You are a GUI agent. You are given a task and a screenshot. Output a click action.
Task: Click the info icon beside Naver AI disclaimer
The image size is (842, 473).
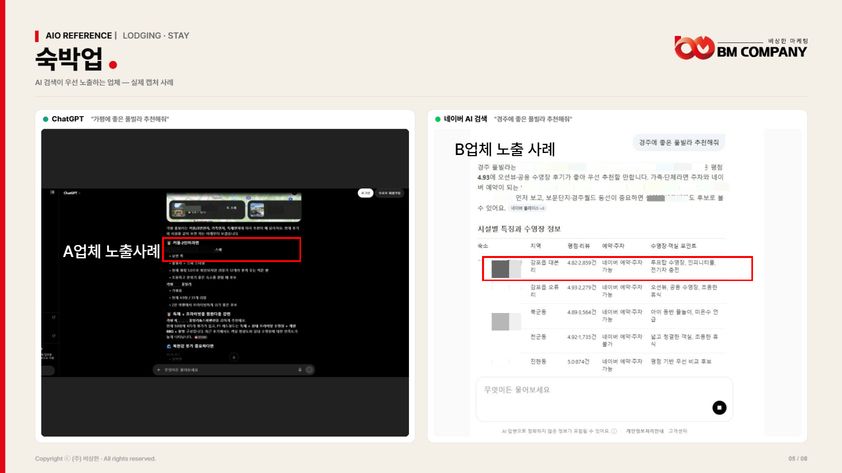pos(614,431)
